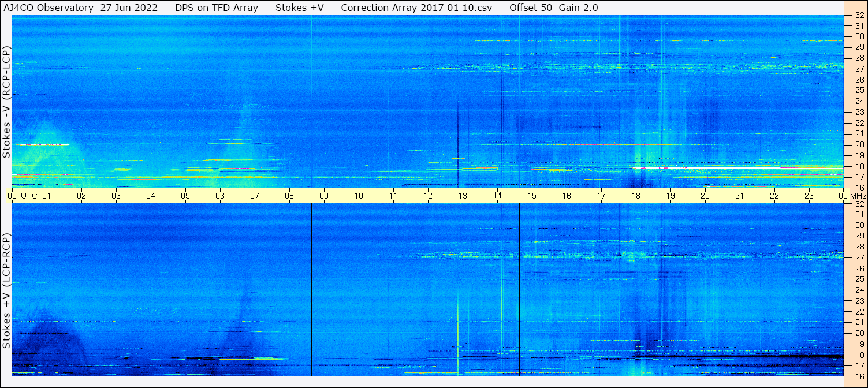Screen dimensions: 868x388
Task: Click the 27 MHz tick of upper -V panel
Action: pyautogui.click(x=859, y=69)
